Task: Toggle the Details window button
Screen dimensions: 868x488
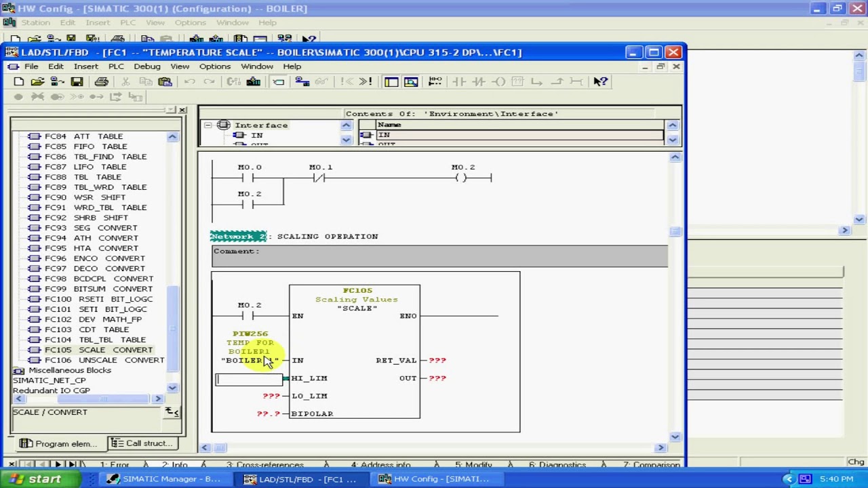Action: click(x=411, y=81)
